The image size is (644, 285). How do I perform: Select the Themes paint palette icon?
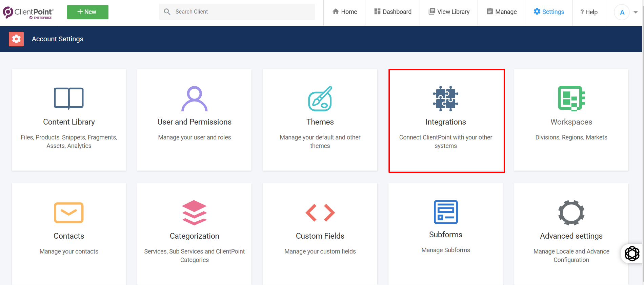[x=320, y=98]
